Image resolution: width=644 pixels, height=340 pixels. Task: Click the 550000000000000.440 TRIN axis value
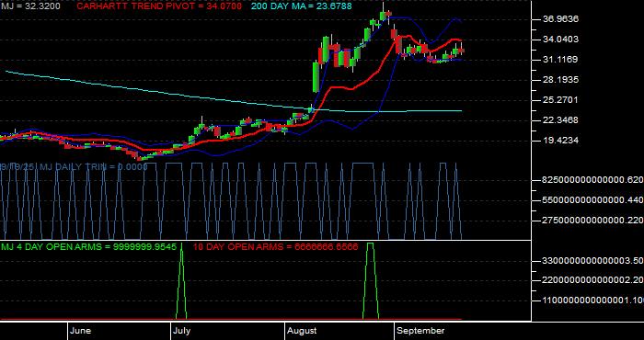592,200
